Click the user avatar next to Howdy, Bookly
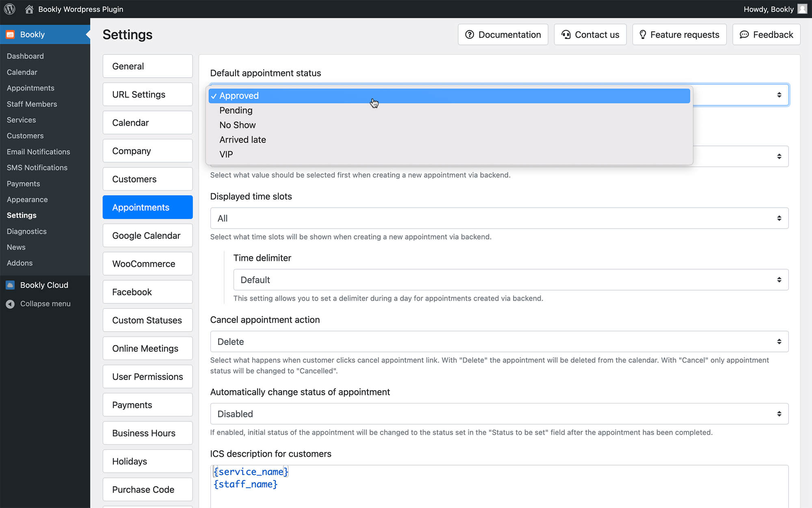 (x=802, y=9)
